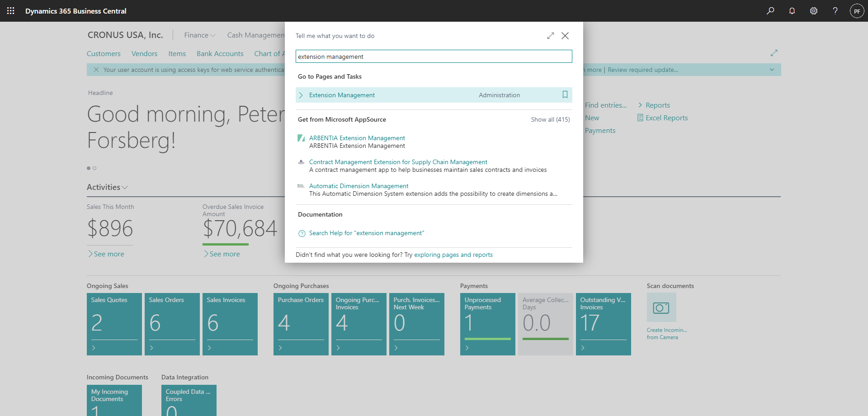Open the notifications bell
The image size is (868, 416).
pyautogui.click(x=792, y=11)
